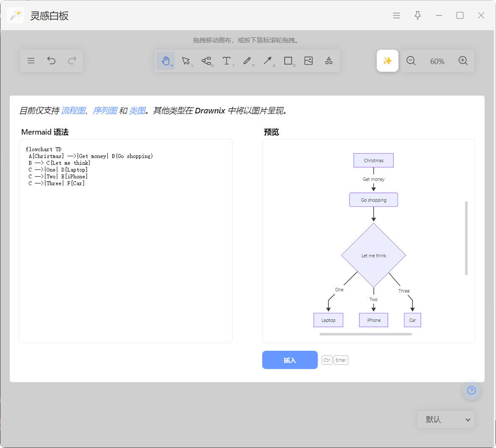Select the Rectangle shape tool
Image resolution: width=496 pixels, height=448 pixels.
point(288,61)
